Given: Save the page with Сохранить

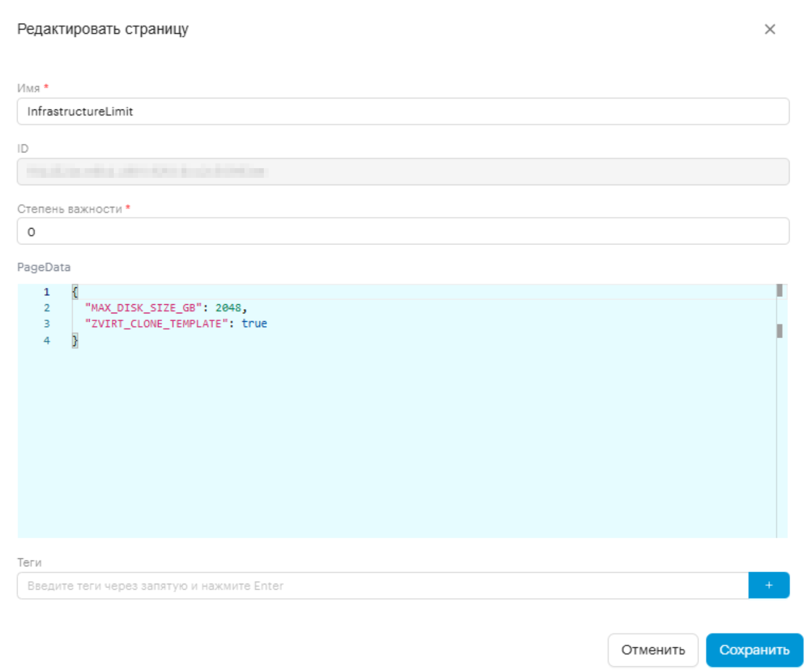Looking at the screenshot, I should [754, 650].
